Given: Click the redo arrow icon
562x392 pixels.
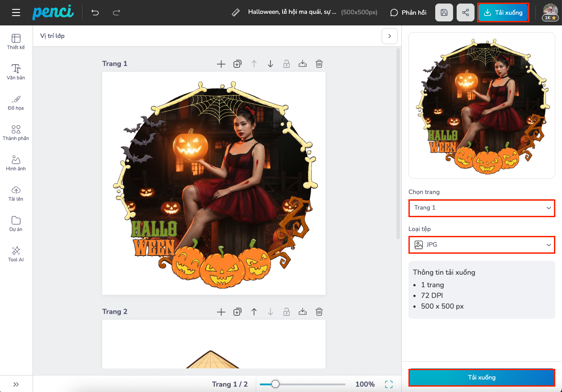Looking at the screenshot, I should point(117,12).
